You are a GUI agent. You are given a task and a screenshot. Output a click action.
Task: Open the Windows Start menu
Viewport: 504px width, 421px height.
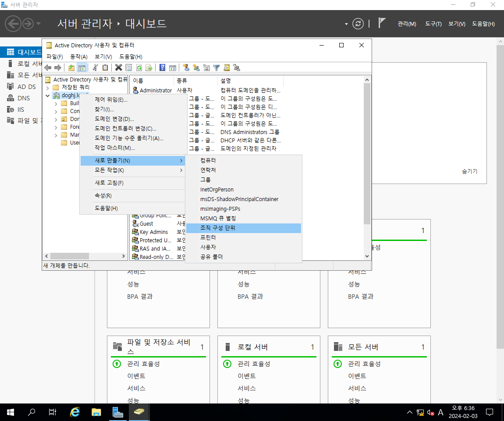(x=10, y=412)
